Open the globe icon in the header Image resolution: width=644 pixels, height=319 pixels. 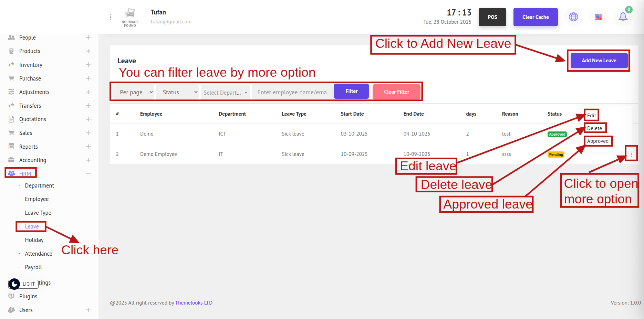[573, 17]
